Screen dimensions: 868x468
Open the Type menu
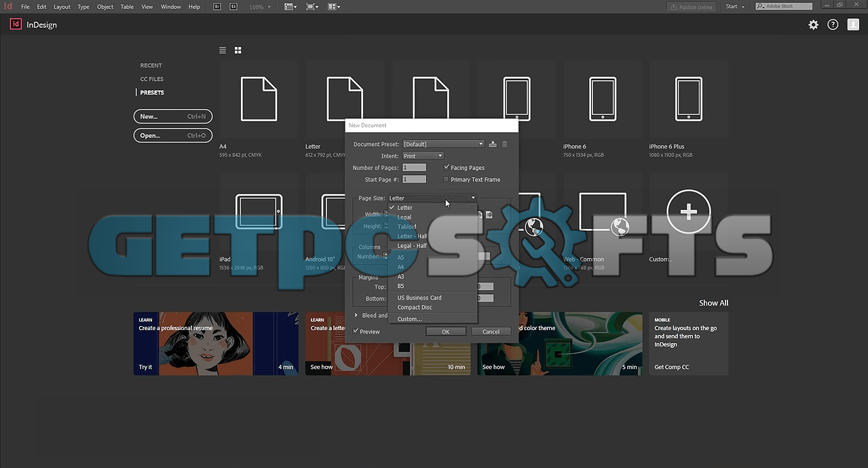pos(83,7)
